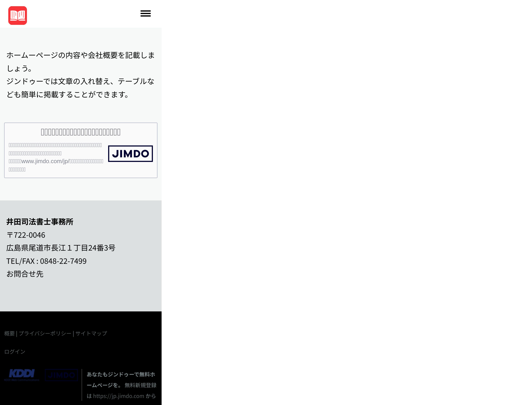This screenshot has height=405, width=532.
Task: Click the dark JIMDO logo in the footer
Action: pyautogui.click(x=61, y=375)
